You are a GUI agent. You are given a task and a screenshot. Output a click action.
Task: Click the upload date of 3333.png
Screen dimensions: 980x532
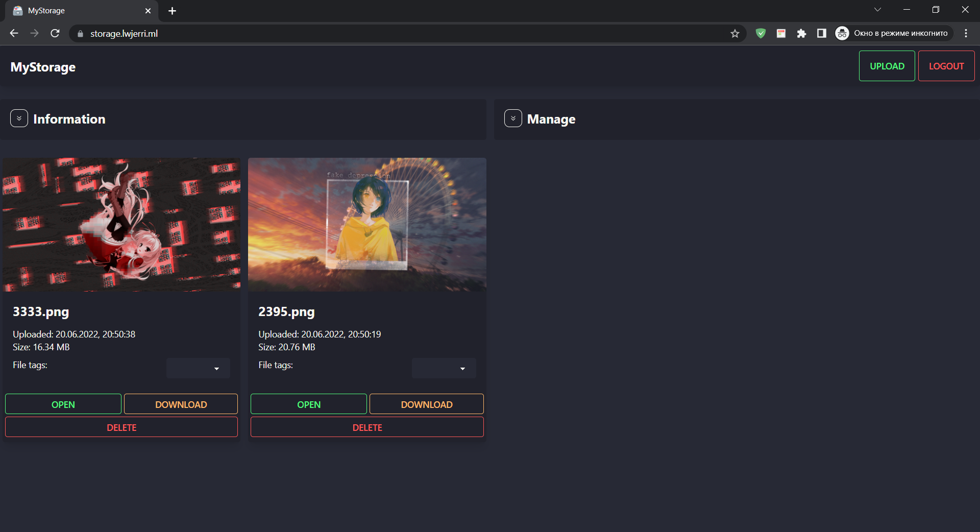74,334
